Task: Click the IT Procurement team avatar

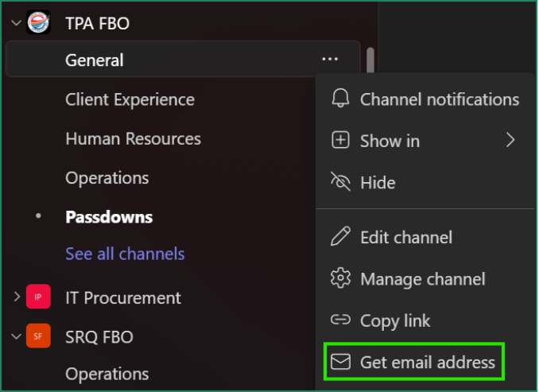Action: 38,297
